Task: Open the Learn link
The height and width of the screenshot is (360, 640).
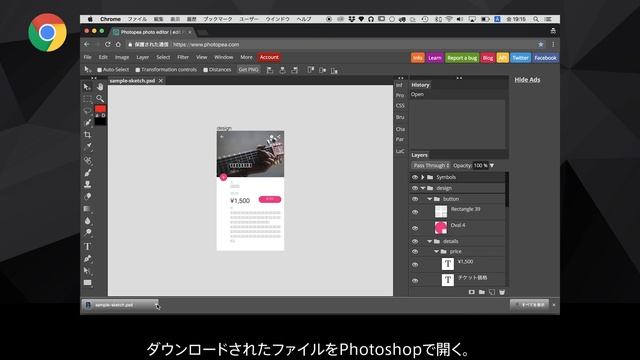Action: pos(435,58)
